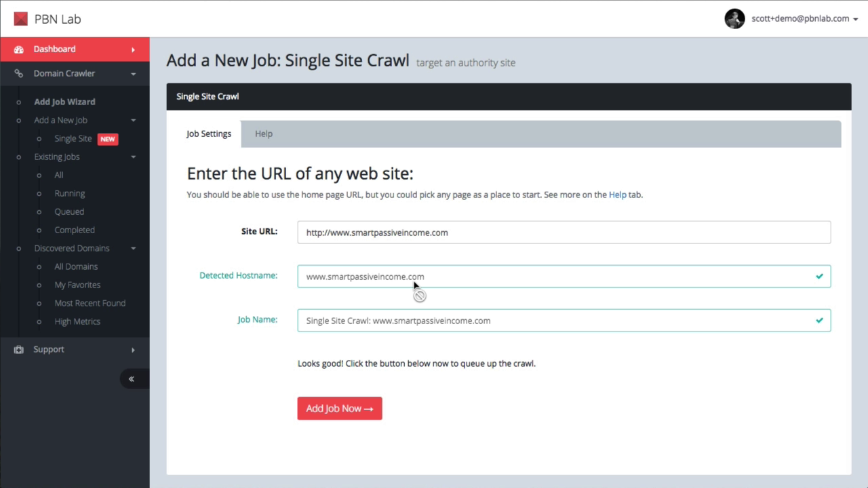Open Most Recent Found domains

[90, 304]
